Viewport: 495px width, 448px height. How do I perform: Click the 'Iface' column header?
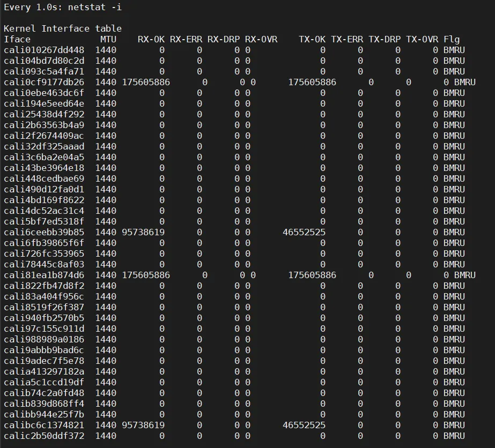[x=17, y=40]
